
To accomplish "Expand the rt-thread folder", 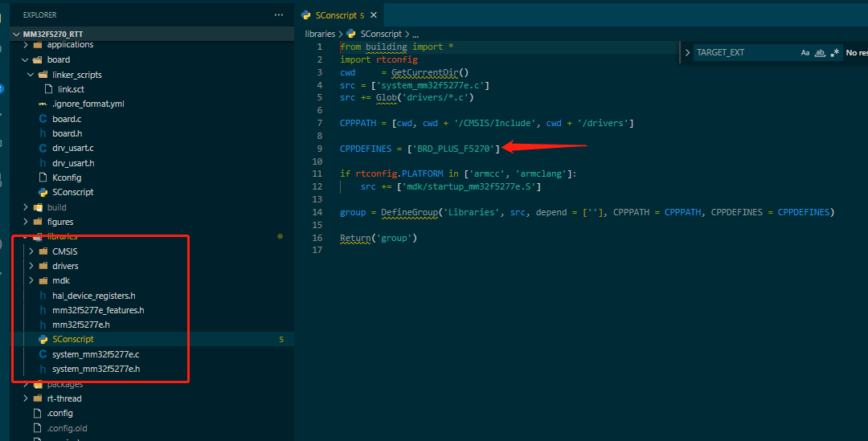I will point(26,398).
